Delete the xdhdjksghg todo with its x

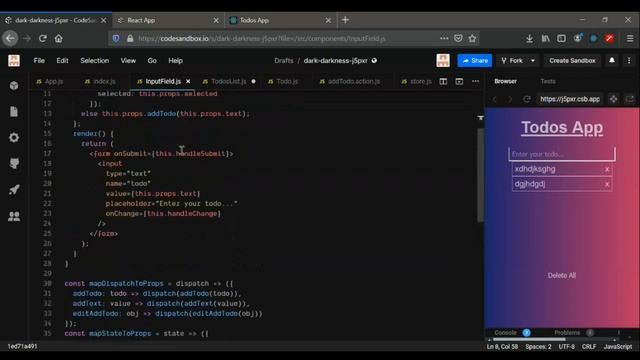[x=607, y=169]
